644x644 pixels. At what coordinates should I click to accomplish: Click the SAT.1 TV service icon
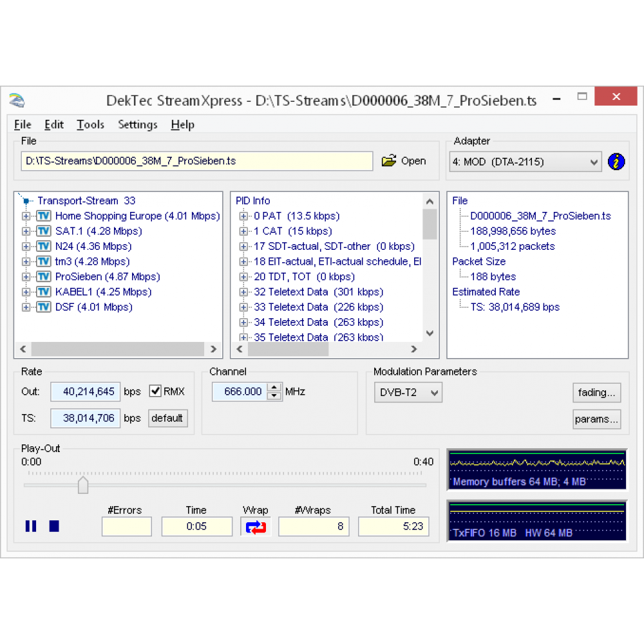(x=44, y=231)
